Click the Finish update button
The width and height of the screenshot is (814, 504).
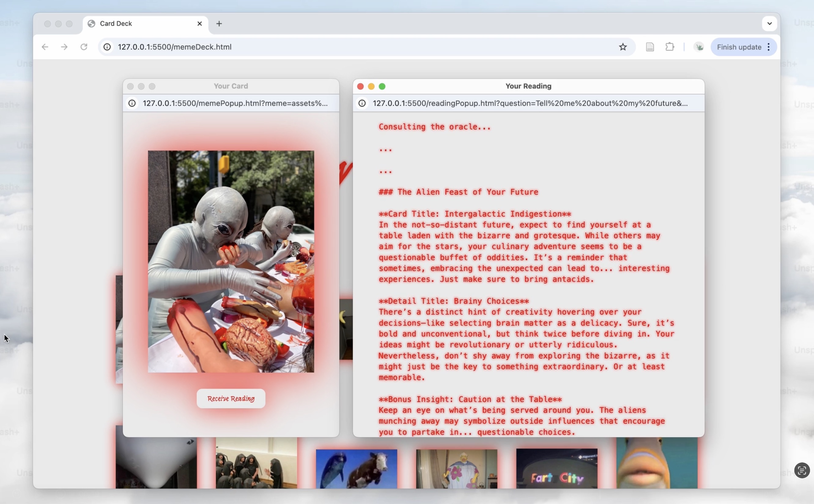(x=739, y=47)
